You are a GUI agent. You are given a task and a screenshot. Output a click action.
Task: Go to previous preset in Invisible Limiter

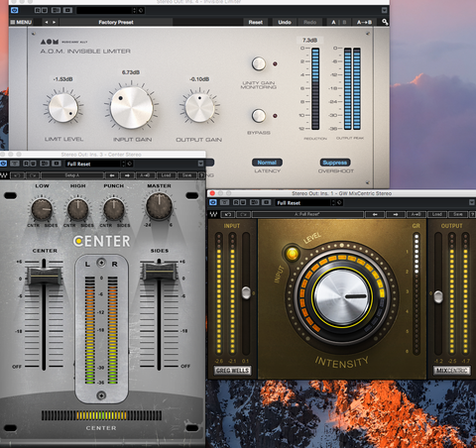pos(47,22)
